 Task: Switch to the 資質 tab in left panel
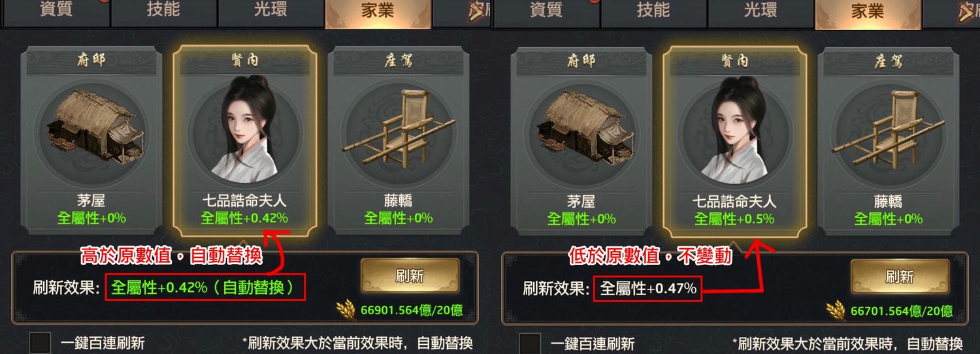pos(56,12)
